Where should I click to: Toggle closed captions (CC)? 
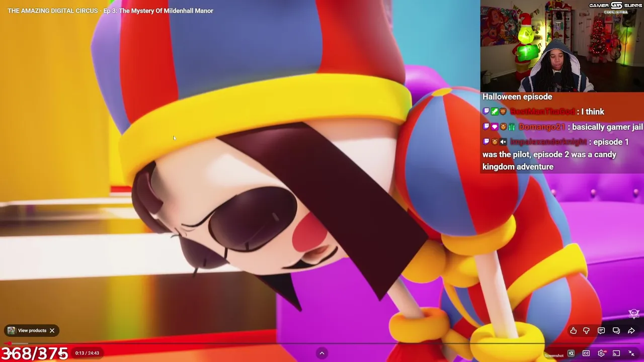point(586,353)
